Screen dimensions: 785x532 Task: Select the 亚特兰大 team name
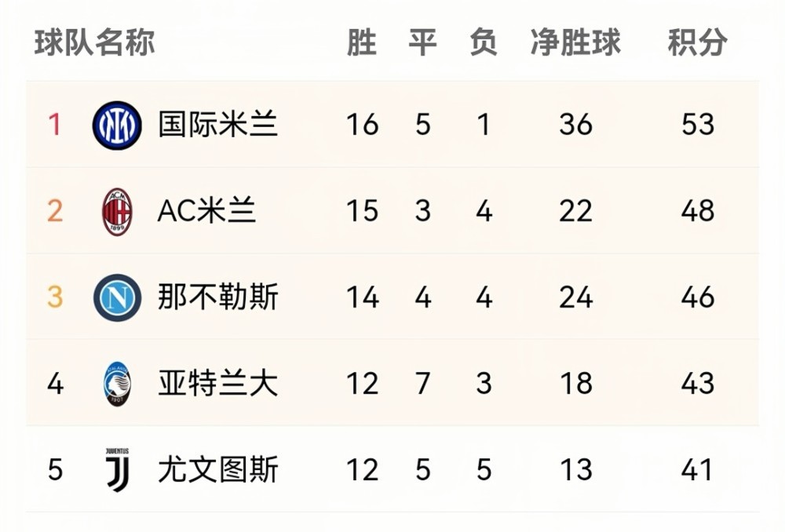(217, 384)
